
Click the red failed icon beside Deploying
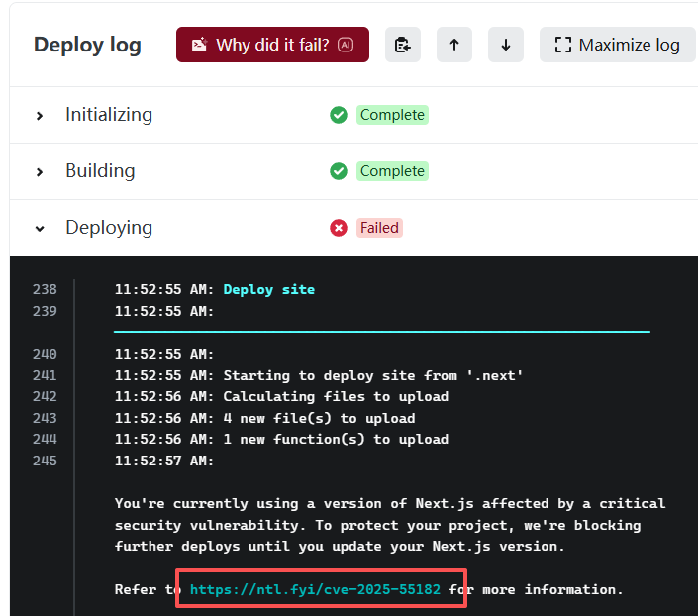339,228
